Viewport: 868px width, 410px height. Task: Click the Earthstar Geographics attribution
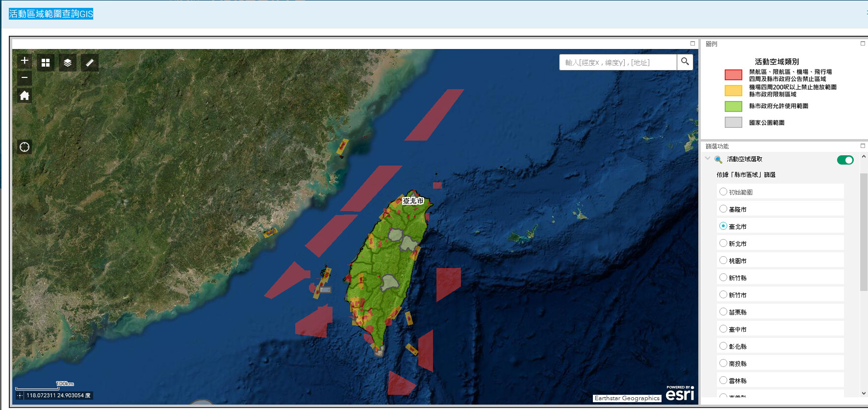pos(627,398)
